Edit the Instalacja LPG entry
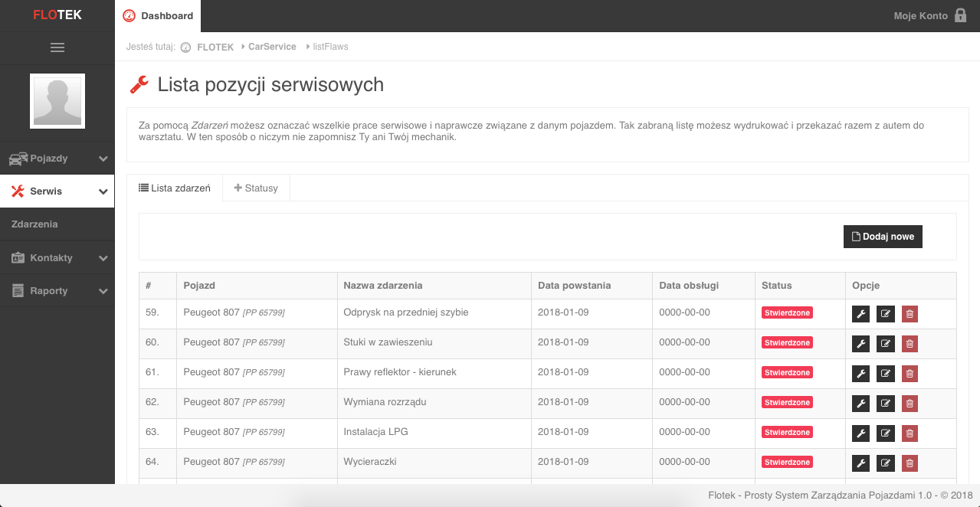 pyautogui.click(x=886, y=433)
